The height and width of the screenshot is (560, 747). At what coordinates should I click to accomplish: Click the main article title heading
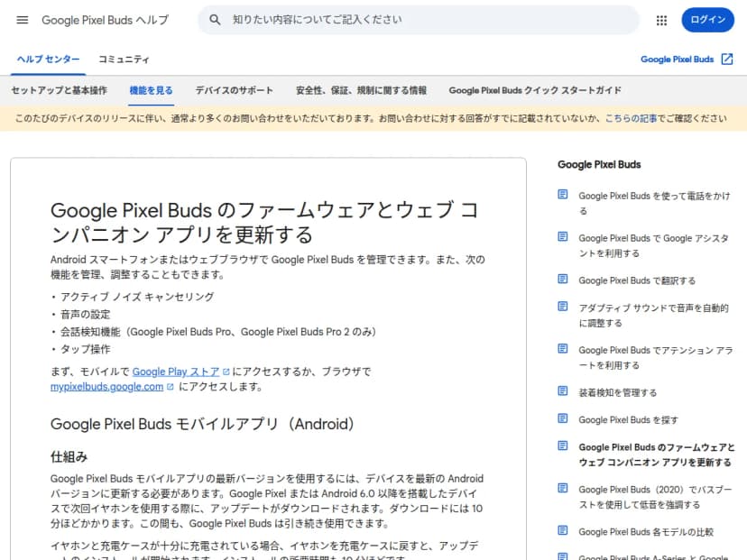pos(264,223)
